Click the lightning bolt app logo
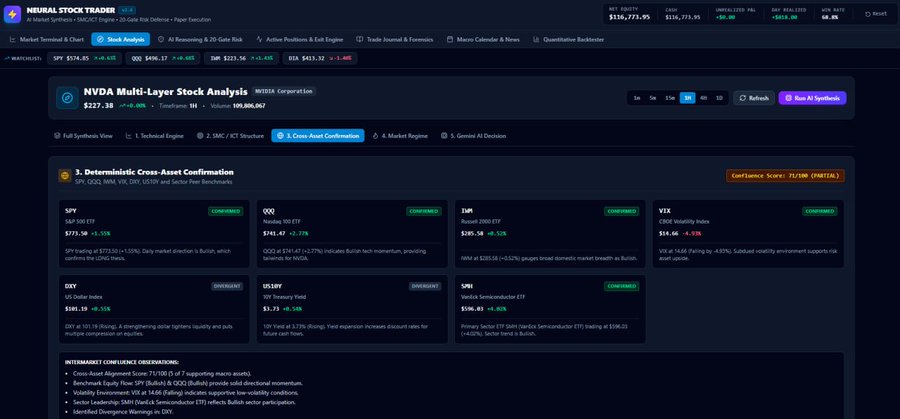The height and width of the screenshot is (419, 900). 12,14
